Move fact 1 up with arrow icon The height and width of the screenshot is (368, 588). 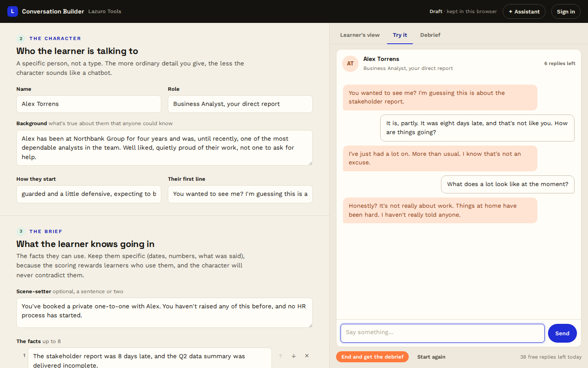pyautogui.click(x=281, y=356)
